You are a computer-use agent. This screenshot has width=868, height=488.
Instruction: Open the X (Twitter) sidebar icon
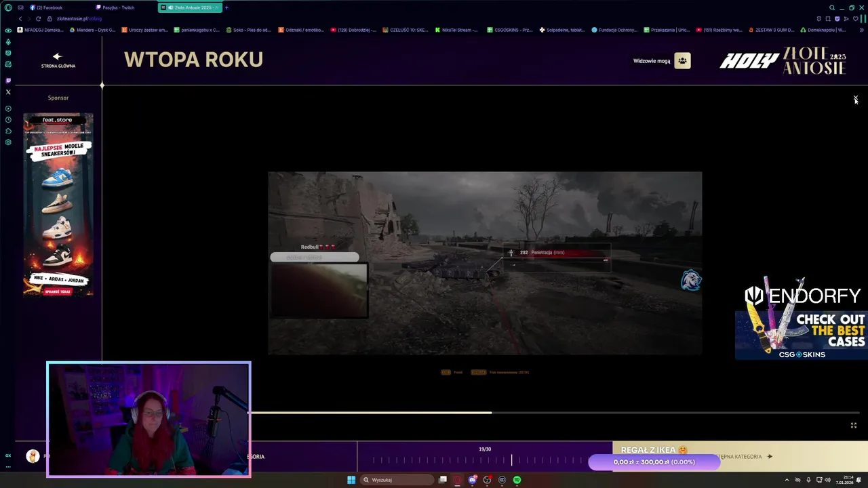[8, 91]
